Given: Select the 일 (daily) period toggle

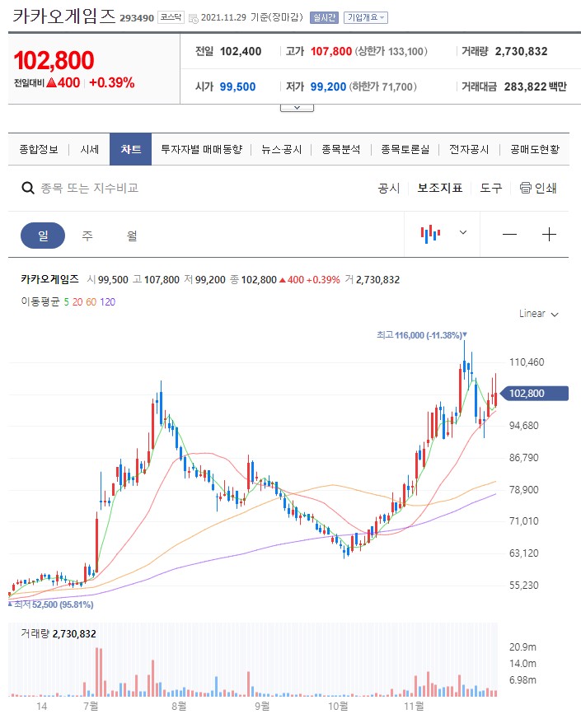Looking at the screenshot, I should (43, 236).
